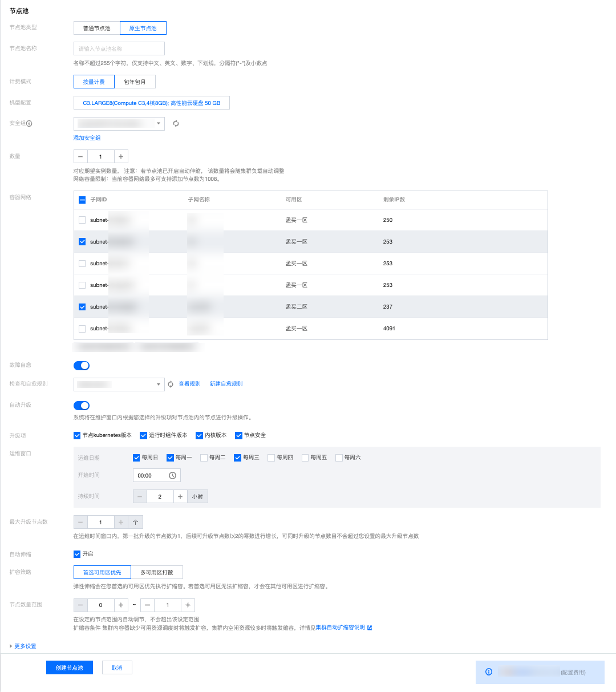Open the 集群自动扩缩容说明 link
616x692 pixels.
(x=341, y=628)
